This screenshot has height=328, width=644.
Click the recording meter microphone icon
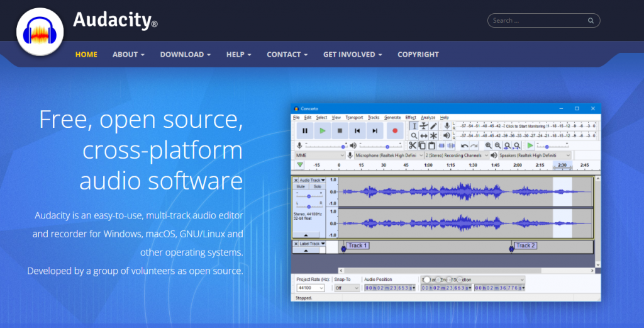pyautogui.click(x=447, y=126)
